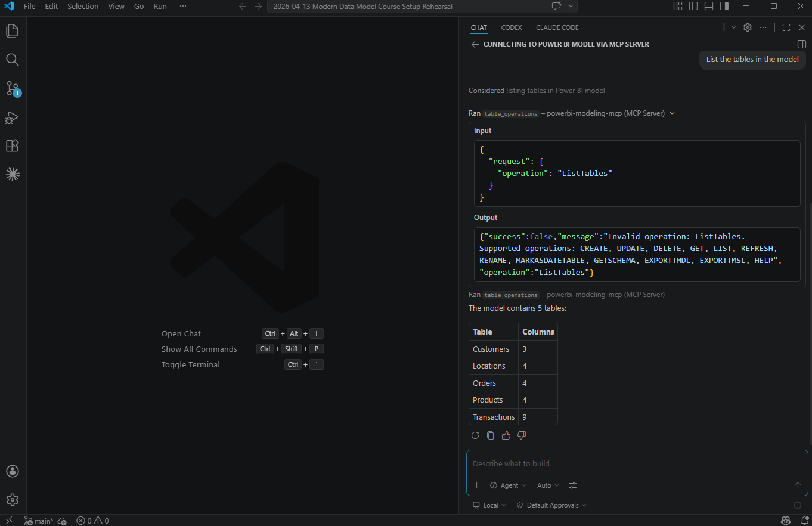Expand the Default Approvals dropdown
812x526 pixels.
[x=551, y=505]
